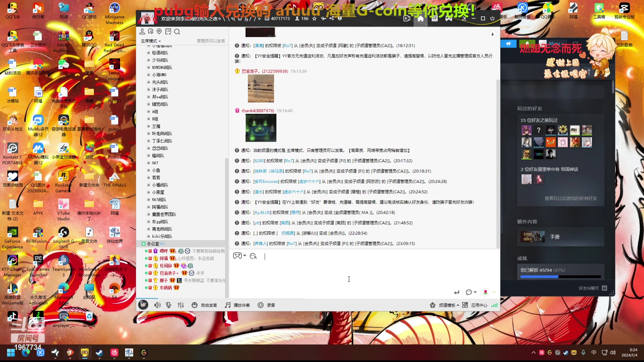
Task: Launch Microsoft Edge from taskbar
Action: pyautogui.click(x=26, y=353)
